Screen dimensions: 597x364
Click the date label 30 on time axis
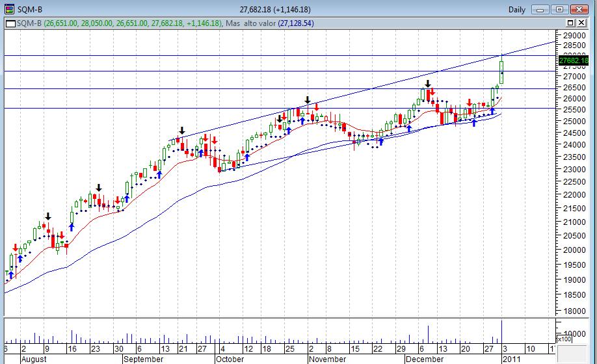click(119, 349)
